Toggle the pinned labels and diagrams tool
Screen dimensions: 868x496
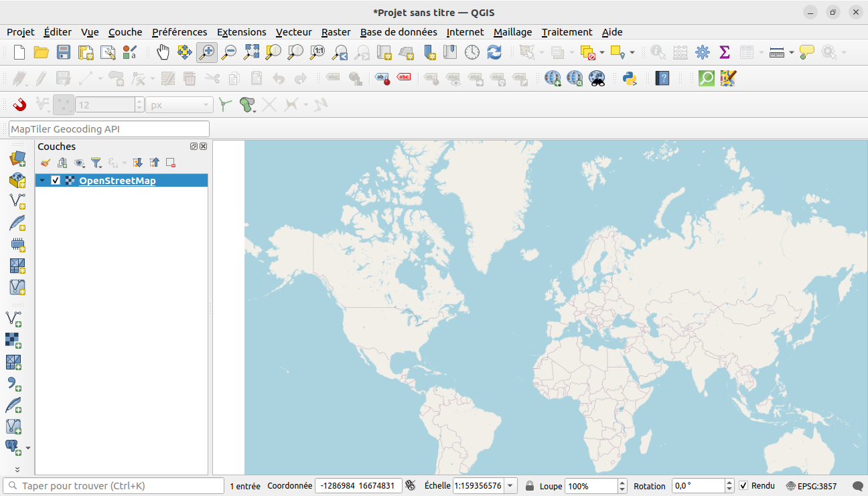pos(382,78)
